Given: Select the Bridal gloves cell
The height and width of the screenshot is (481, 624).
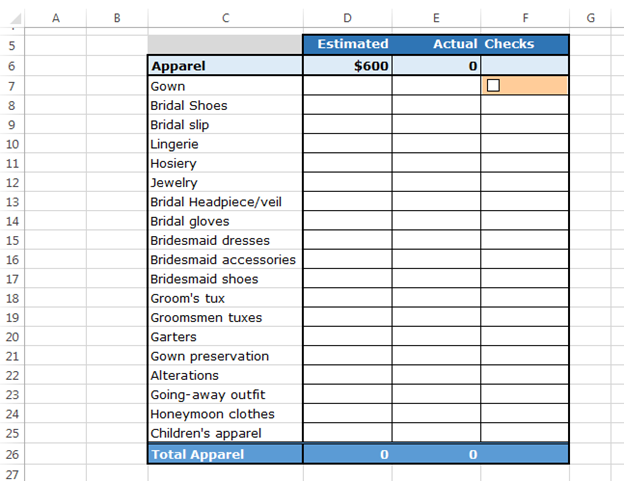Looking at the screenshot, I should coord(225,221).
